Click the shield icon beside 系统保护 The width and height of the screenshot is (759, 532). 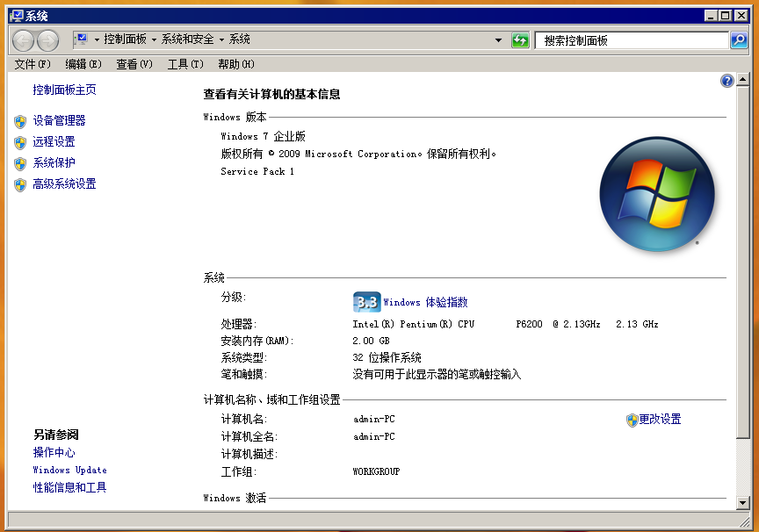coord(21,162)
